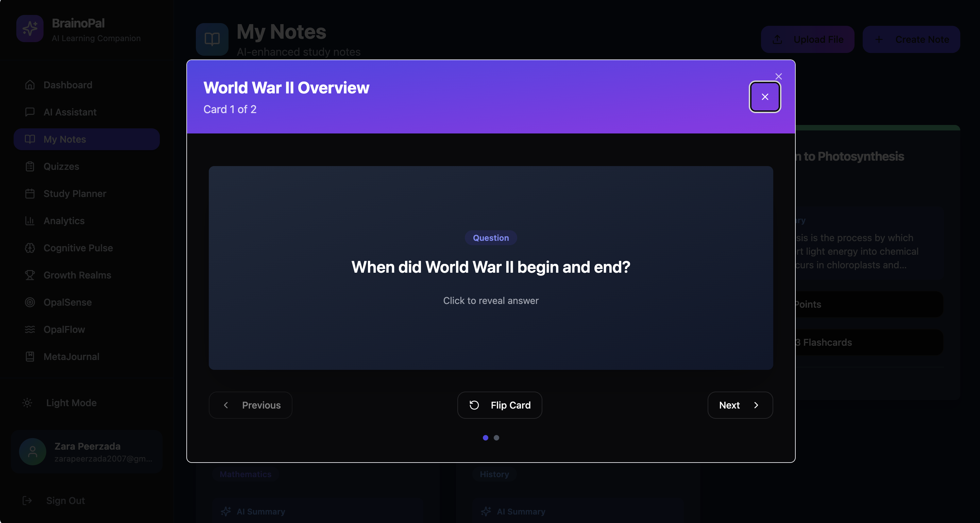Click the Quizzes clipboard icon
This screenshot has height=523, width=980.
[x=30, y=166]
